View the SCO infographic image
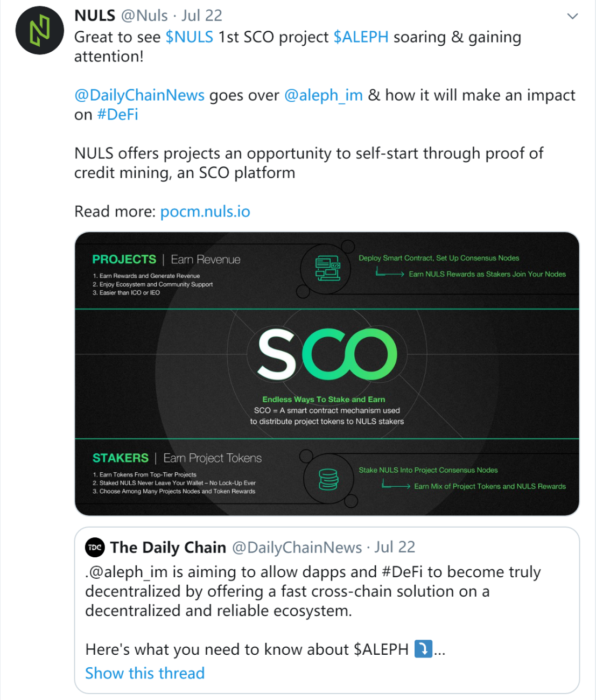 click(x=327, y=374)
